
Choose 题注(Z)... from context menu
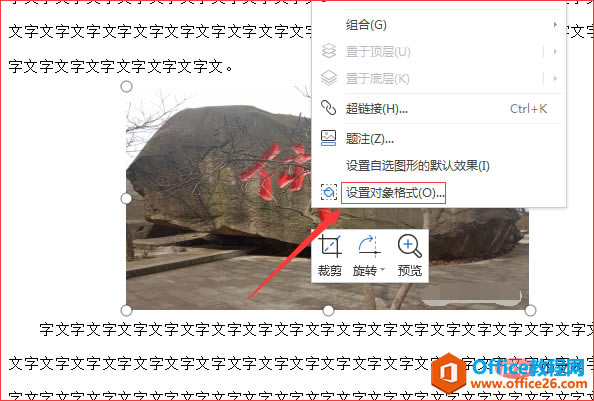(370, 139)
